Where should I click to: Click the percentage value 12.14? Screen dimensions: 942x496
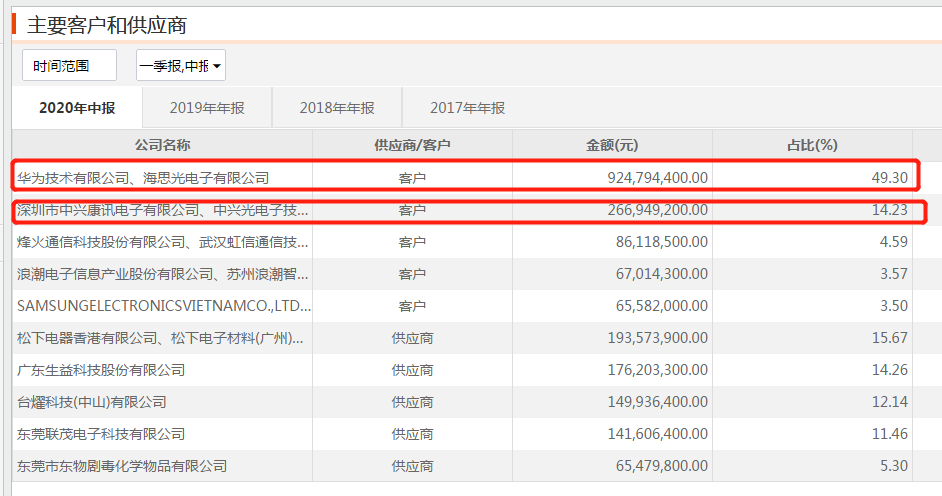click(890, 402)
